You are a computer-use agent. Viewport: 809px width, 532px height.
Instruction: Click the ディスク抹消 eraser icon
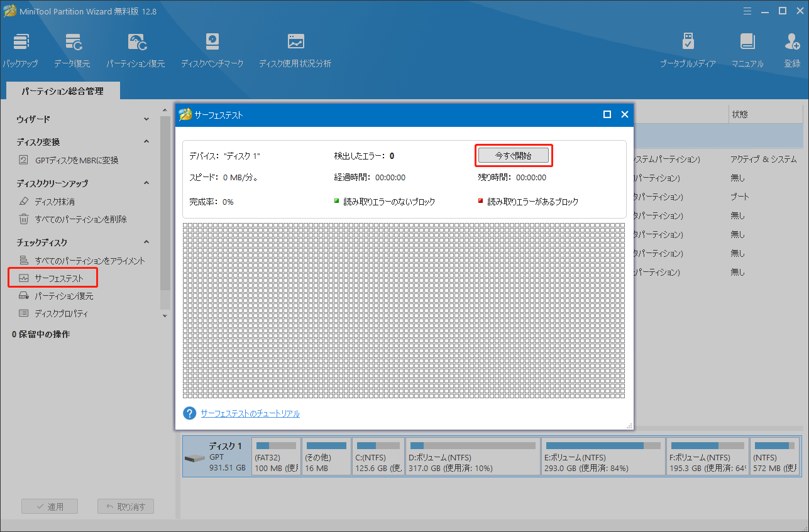click(24, 202)
